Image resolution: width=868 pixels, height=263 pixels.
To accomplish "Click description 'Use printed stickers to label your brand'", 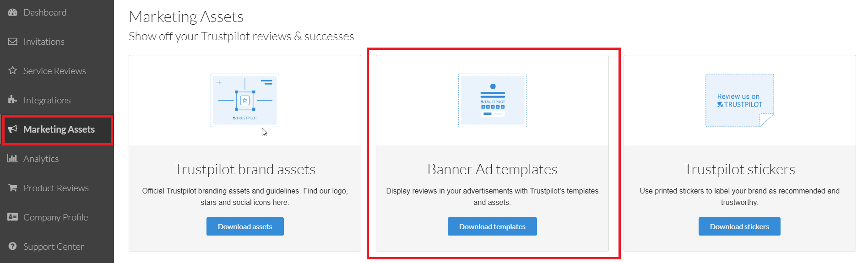I will point(739,197).
